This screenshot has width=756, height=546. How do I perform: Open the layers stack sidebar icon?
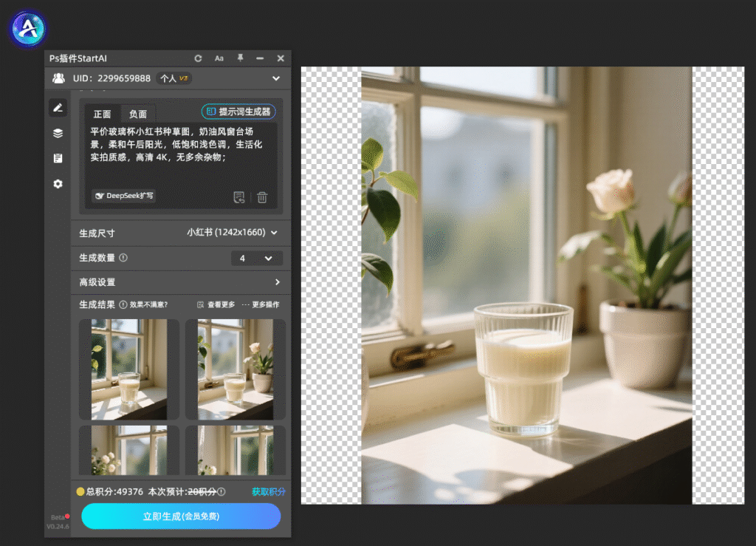(x=58, y=133)
